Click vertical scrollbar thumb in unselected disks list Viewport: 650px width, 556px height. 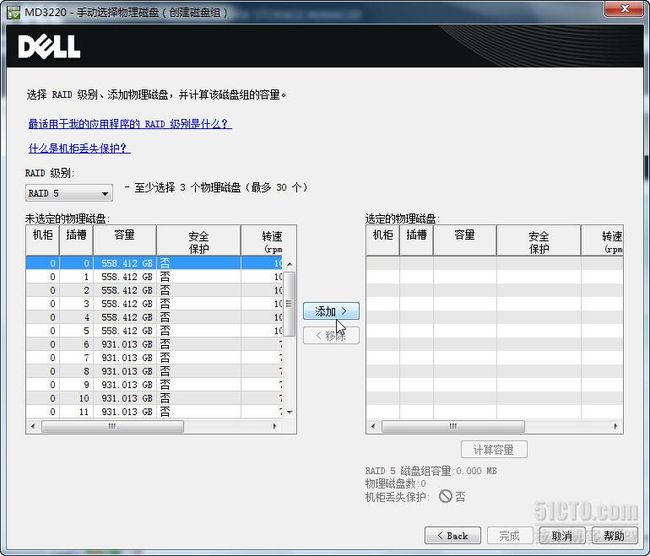pyautogui.click(x=289, y=304)
